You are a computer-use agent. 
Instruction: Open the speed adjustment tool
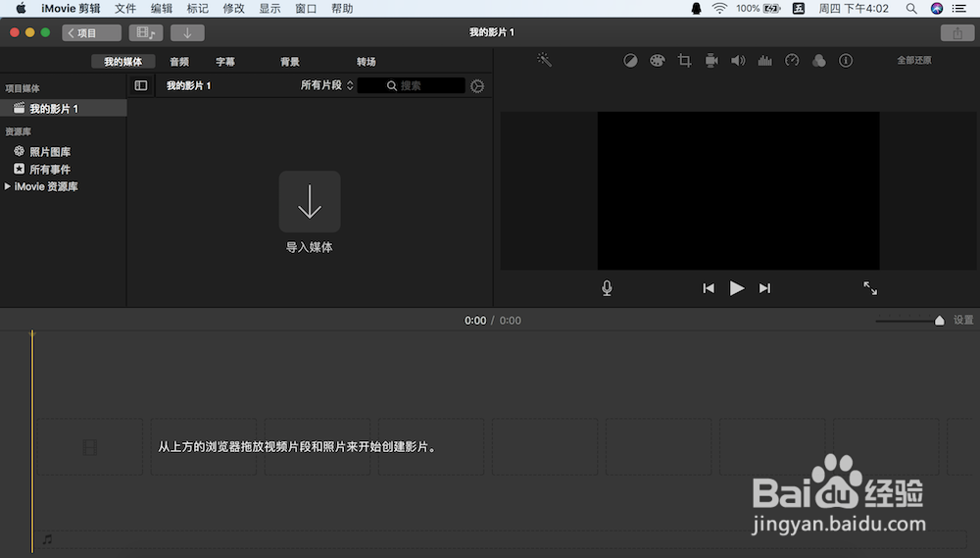(x=792, y=61)
